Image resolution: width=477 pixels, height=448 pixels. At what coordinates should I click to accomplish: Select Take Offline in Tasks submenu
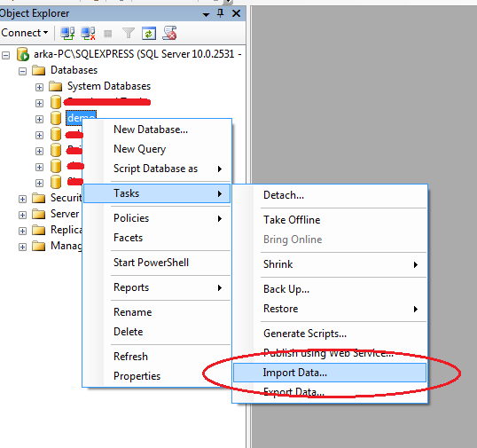pos(330,220)
